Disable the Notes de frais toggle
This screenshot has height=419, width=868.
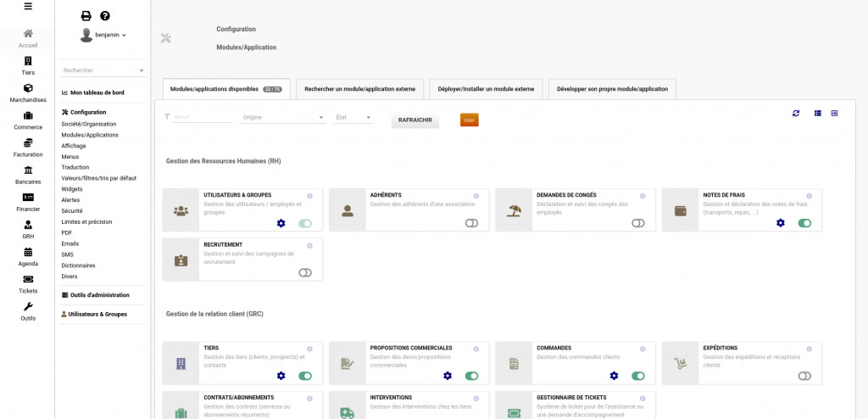coord(804,223)
